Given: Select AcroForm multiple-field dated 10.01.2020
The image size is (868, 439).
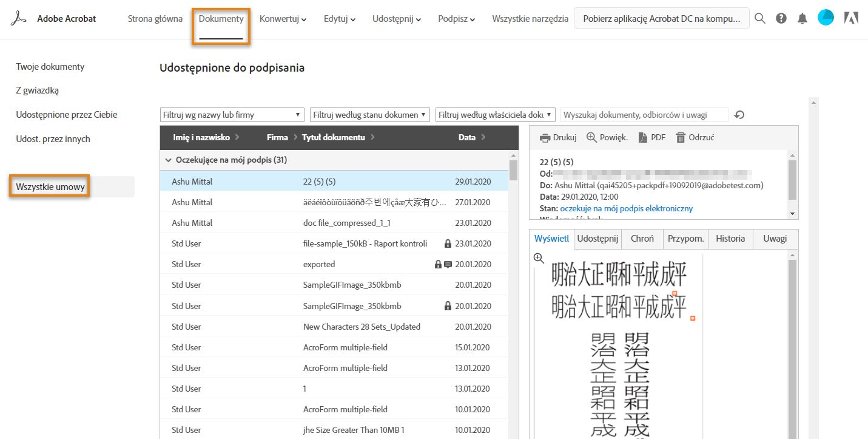Looking at the screenshot, I should tap(334, 409).
